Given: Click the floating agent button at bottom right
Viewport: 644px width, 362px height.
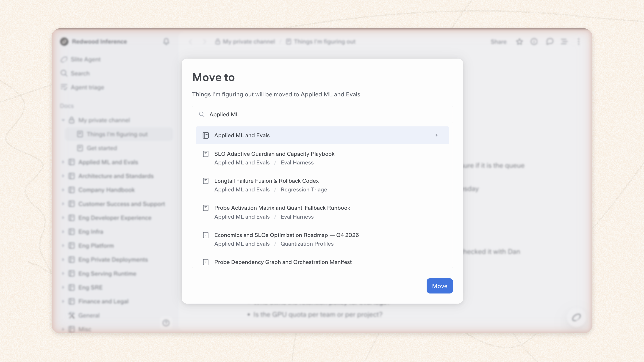Looking at the screenshot, I should point(576,317).
